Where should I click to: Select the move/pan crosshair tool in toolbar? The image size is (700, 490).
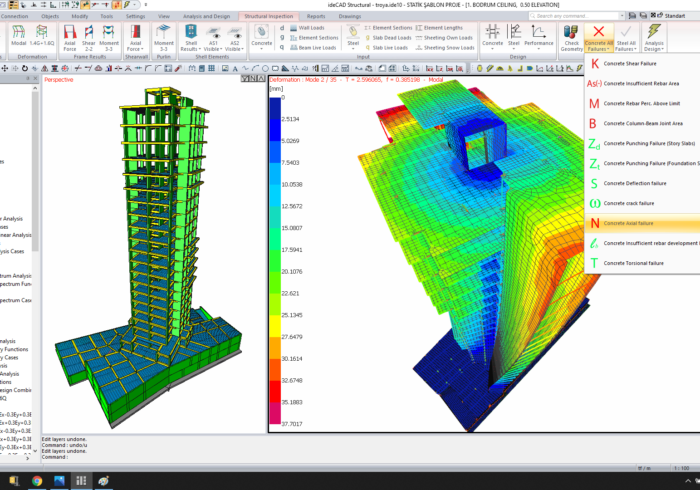pos(5,68)
